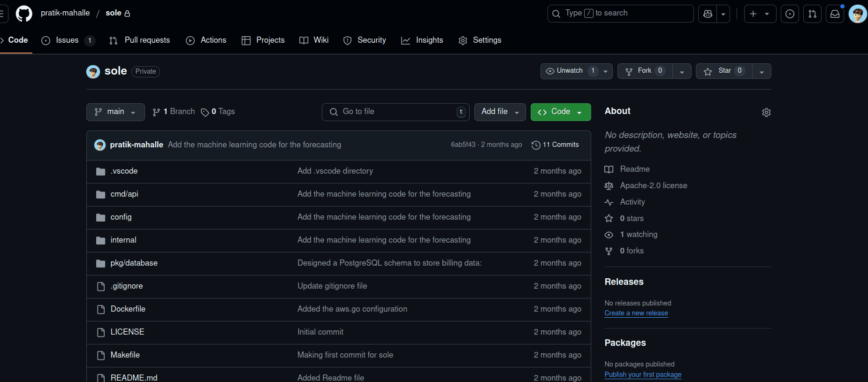Viewport: 868px width, 382px height.
Task: Click the GitHub logo icon
Action: [x=24, y=14]
